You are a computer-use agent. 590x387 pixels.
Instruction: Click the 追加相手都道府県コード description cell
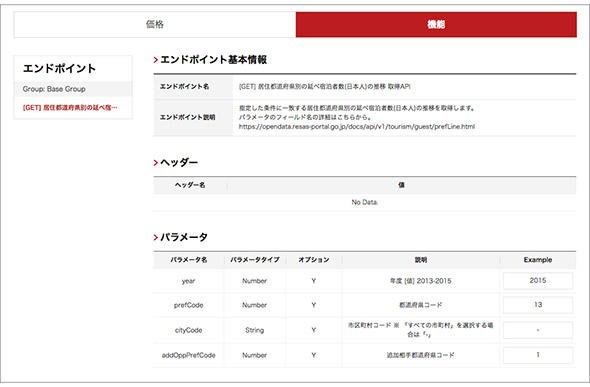click(421, 355)
